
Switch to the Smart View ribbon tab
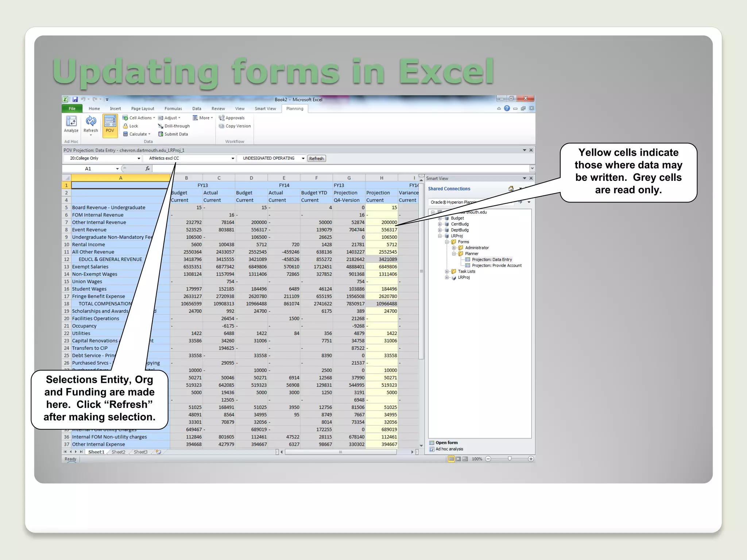point(266,109)
